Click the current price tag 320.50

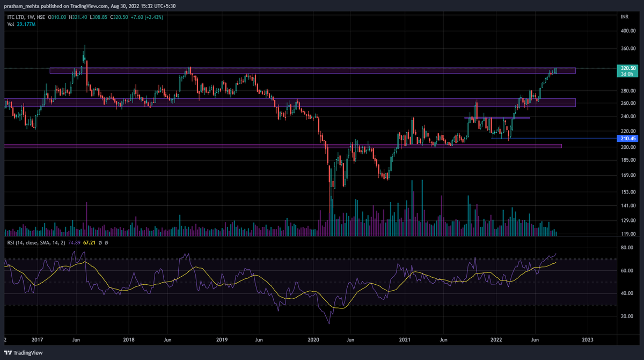point(628,68)
